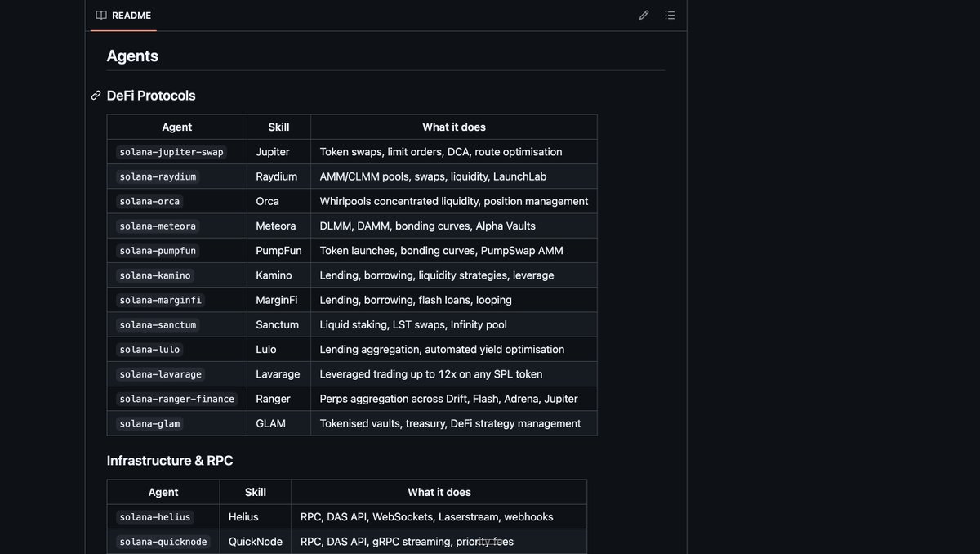Click the QuickNode skill cell
This screenshot has height=554, width=980.
coord(256,542)
